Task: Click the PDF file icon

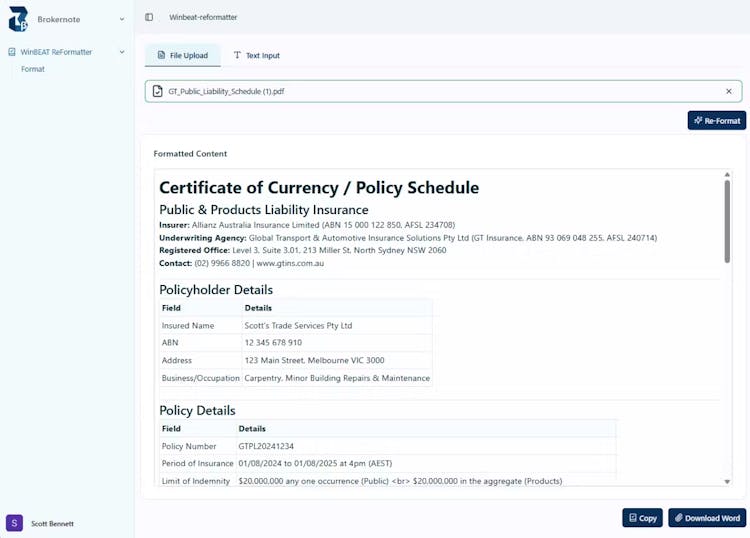Action: 157,91
